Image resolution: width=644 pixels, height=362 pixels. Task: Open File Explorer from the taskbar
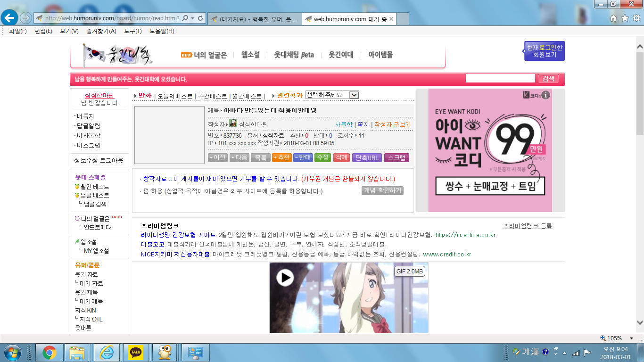click(77, 352)
